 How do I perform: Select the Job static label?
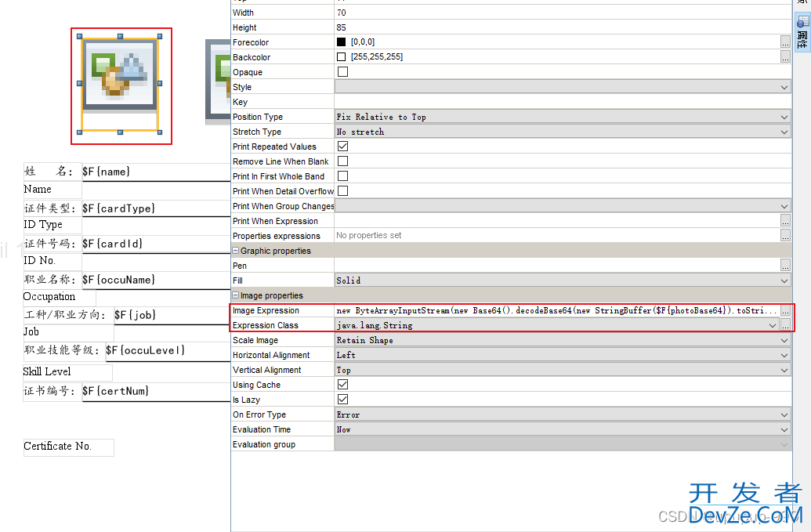(68, 332)
